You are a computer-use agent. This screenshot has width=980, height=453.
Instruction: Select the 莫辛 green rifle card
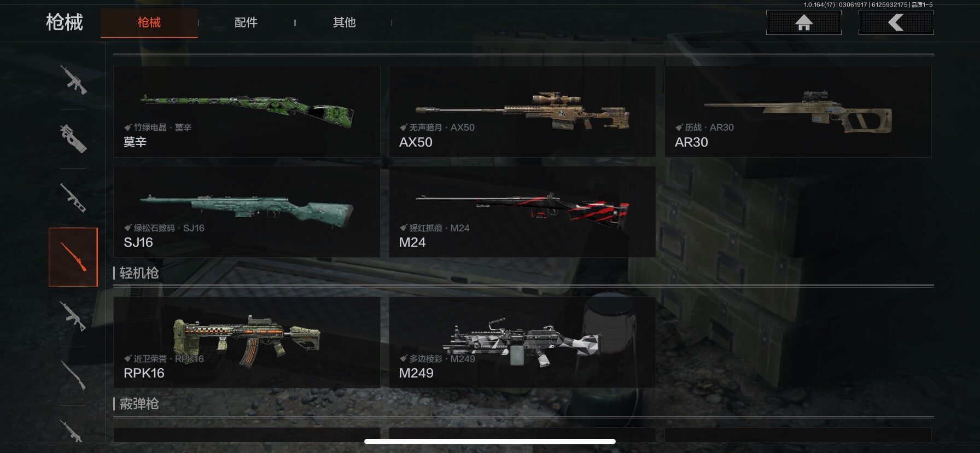(x=247, y=112)
